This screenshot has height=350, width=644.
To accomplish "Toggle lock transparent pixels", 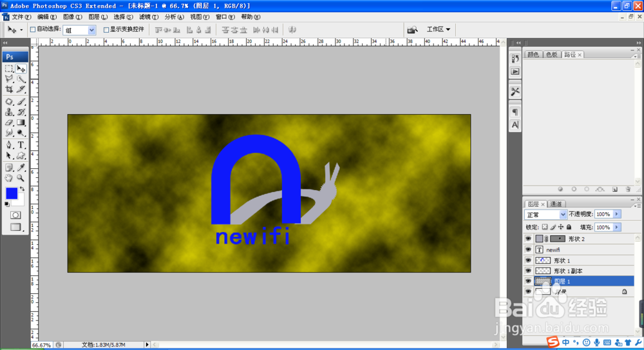I will (x=545, y=227).
